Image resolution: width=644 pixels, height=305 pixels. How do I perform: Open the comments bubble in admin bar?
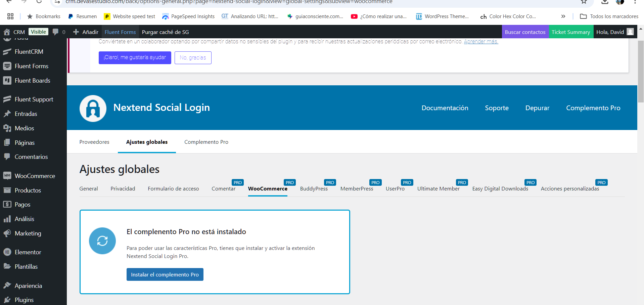click(56, 32)
